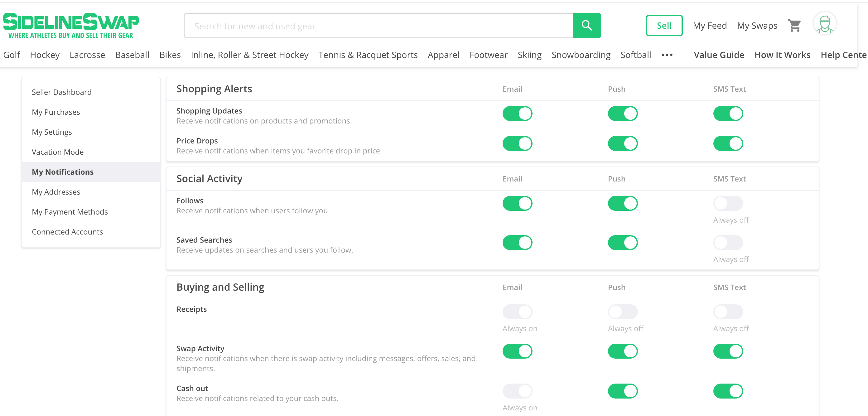This screenshot has width=868, height=416.
Task: Toggle Follows email notifications
Action: click(517, 203)
